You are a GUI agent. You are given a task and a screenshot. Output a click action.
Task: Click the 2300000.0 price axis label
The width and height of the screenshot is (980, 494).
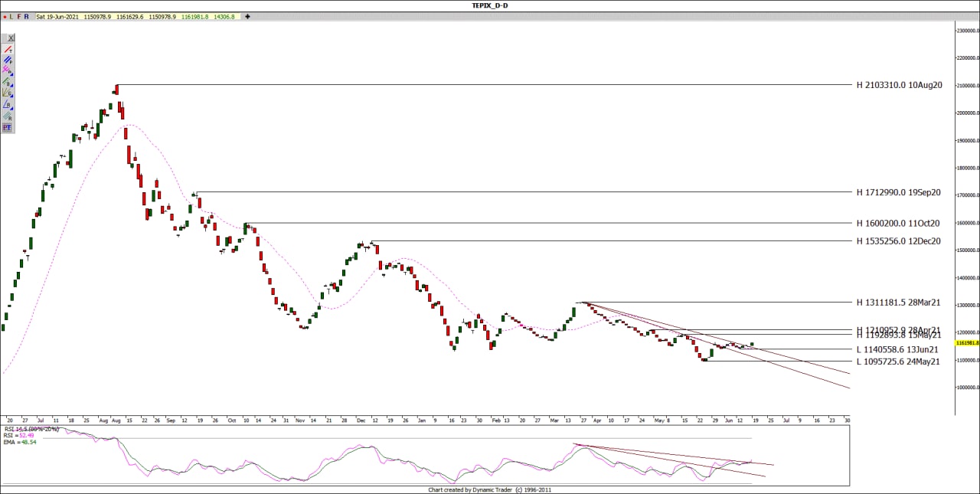pyautogui.click(x=968, y=31)
